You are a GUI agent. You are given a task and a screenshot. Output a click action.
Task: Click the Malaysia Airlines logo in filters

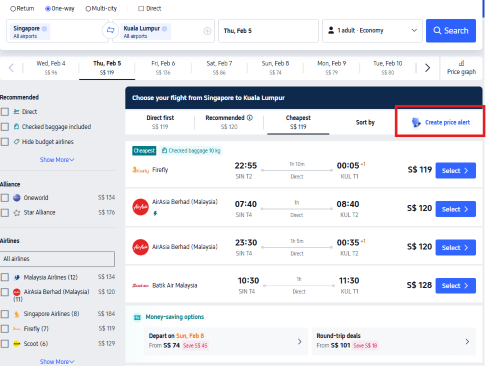click(x=17, y=277)
